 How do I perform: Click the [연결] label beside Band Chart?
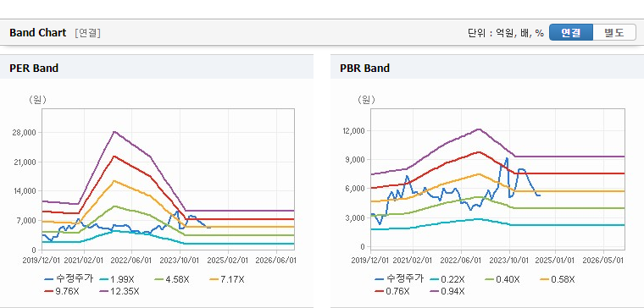[87, 33]
